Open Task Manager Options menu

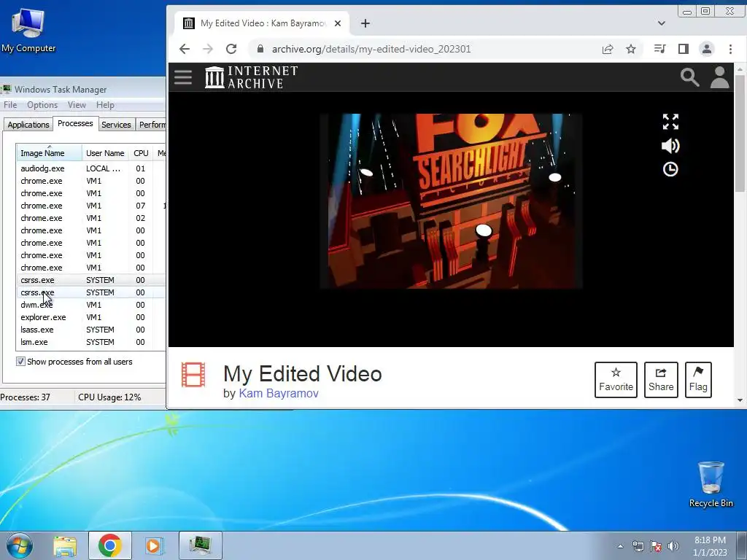42,105
